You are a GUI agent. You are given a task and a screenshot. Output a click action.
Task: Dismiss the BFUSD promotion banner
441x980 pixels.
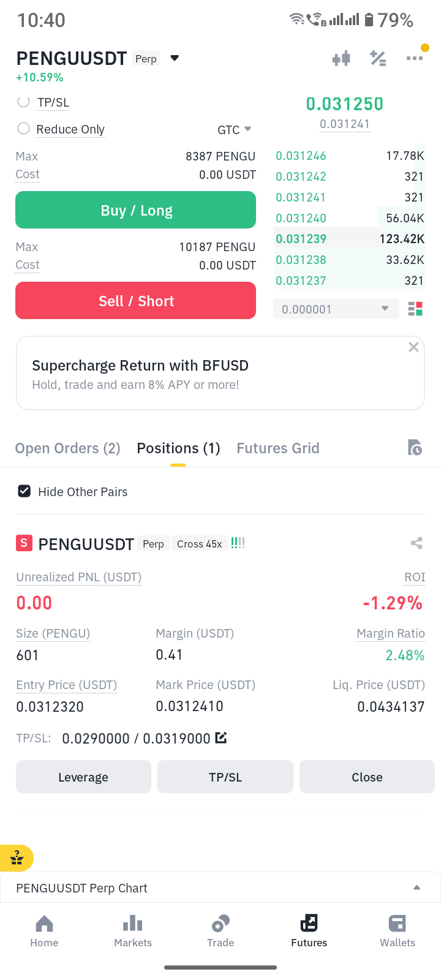(413, 347)
